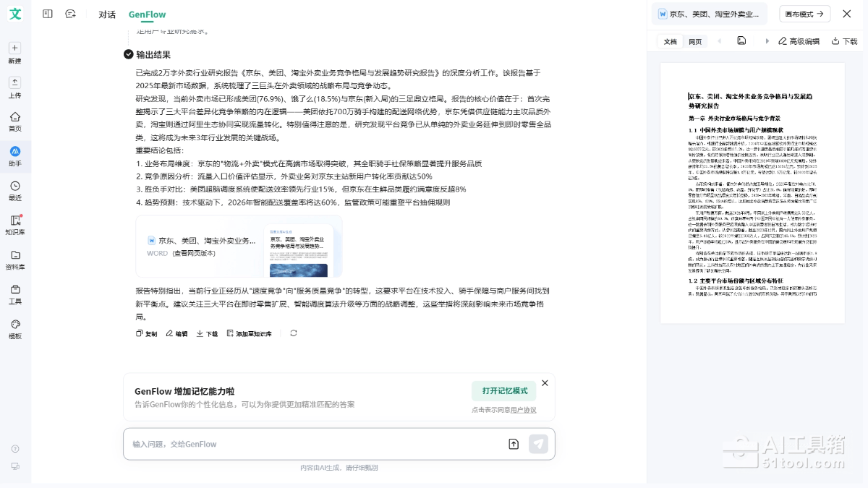Click 打开记忆模式 button

503,391
